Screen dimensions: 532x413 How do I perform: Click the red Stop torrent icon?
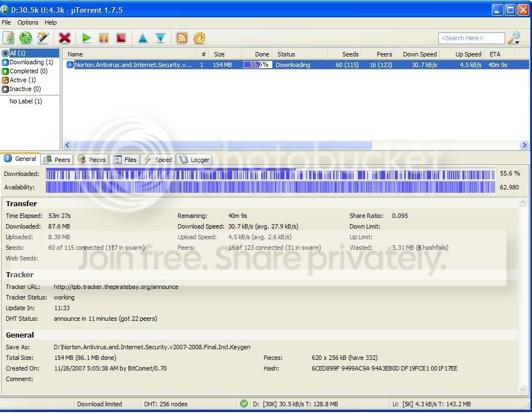tap(121, 38)
